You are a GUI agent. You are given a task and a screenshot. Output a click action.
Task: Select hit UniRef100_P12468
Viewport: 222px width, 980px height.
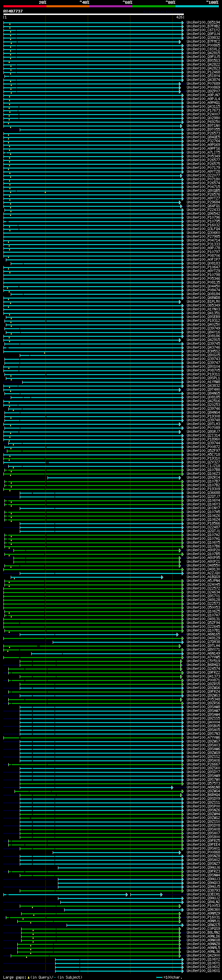tap(203, 72)
